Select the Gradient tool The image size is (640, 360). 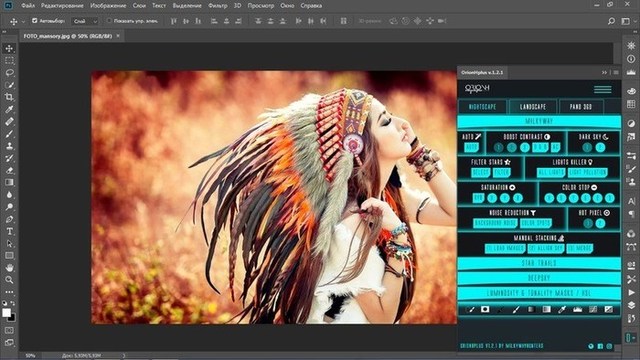coord(9,182)
